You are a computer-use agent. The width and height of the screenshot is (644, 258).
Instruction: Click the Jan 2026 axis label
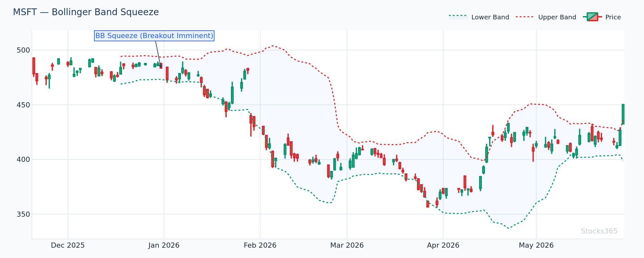tap(164, 245)
